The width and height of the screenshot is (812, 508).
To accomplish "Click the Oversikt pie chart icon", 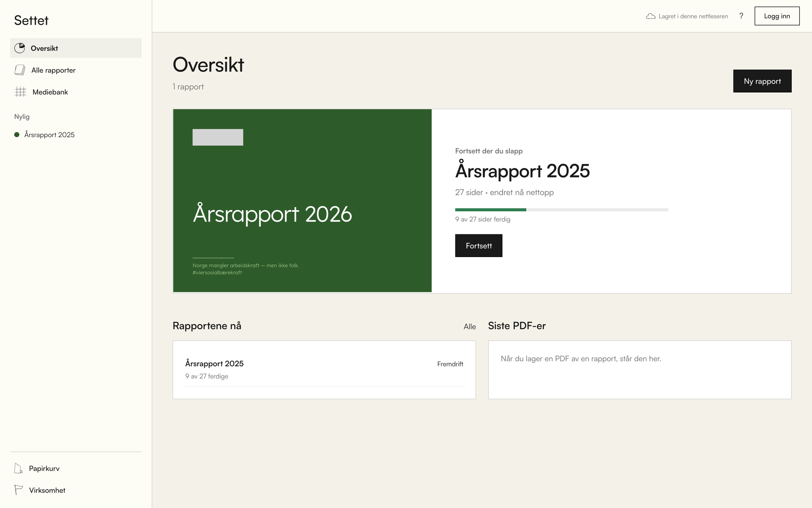I will coord(20,48).
